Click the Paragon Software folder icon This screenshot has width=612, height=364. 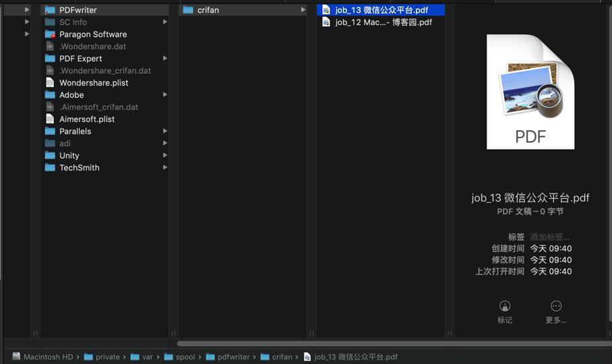point(50,34)
